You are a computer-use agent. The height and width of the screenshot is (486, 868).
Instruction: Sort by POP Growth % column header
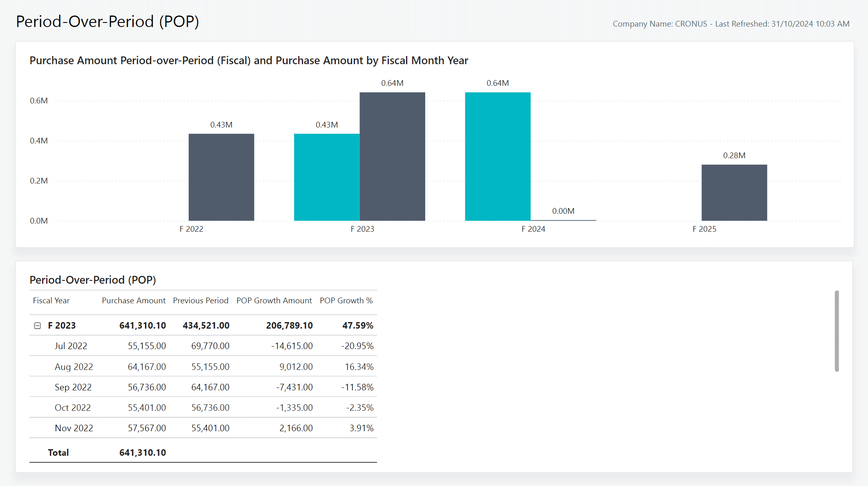(x=346, y=300)
